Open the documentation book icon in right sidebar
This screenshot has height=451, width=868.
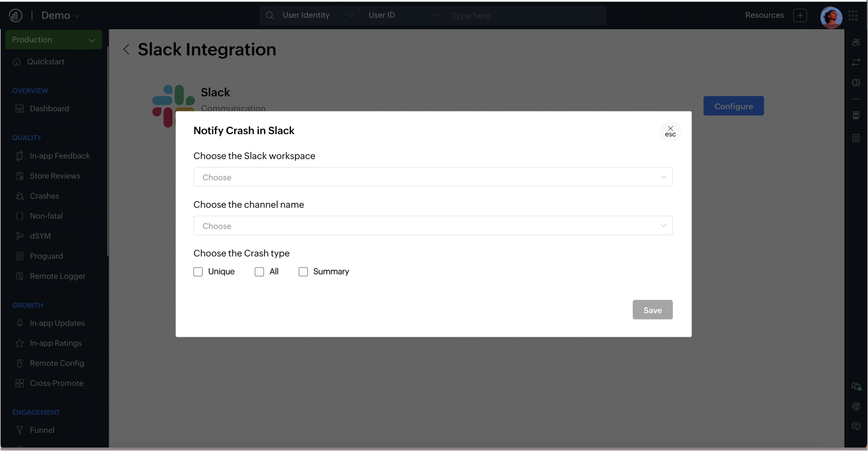pos(855,138)
